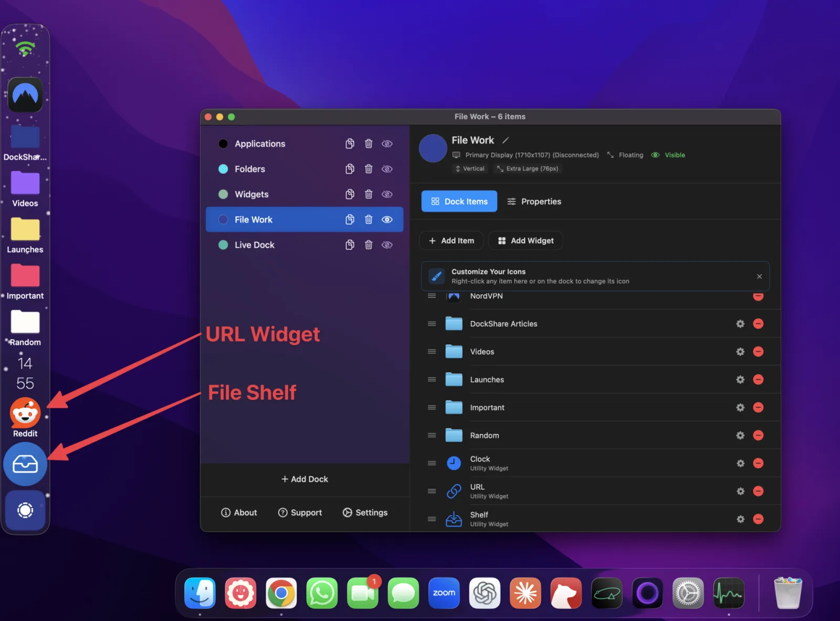The image size is (840, 621).
Task: Hide the File Work dock with eye icon
Action: 387,219
